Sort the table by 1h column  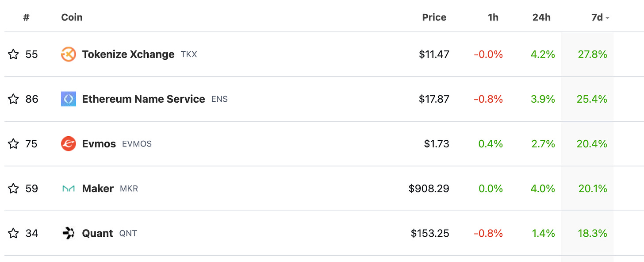(493, 17)
